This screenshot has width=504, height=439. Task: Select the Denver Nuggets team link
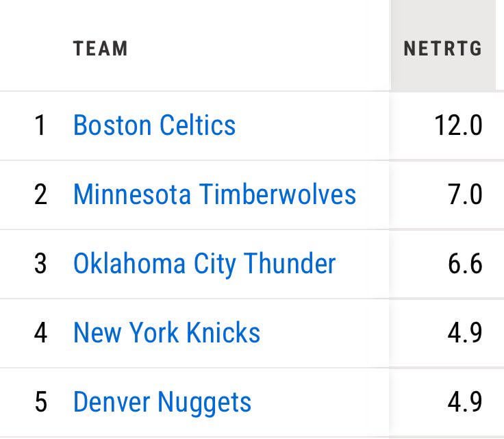tap(162, 402)
